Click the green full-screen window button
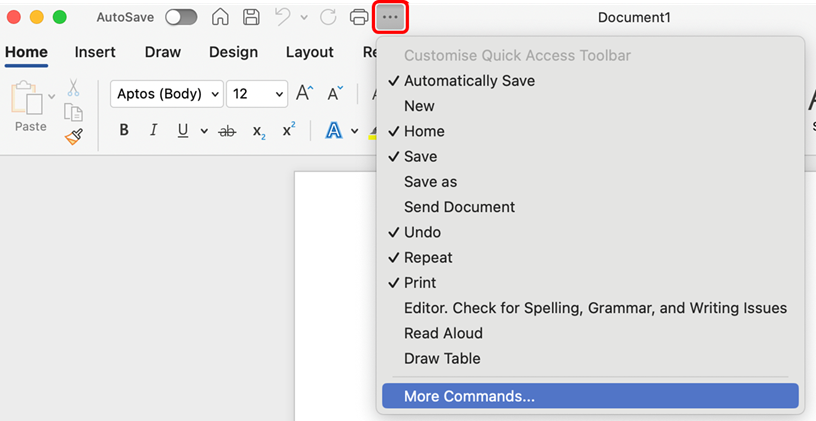816x421 pixels. pyautogui.click(x=60, y=17)
